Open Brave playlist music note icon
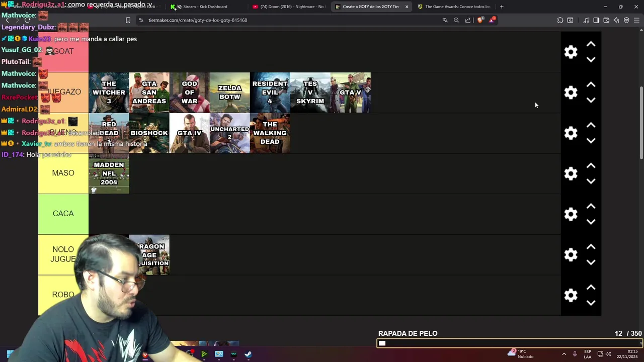 [586, 20]
